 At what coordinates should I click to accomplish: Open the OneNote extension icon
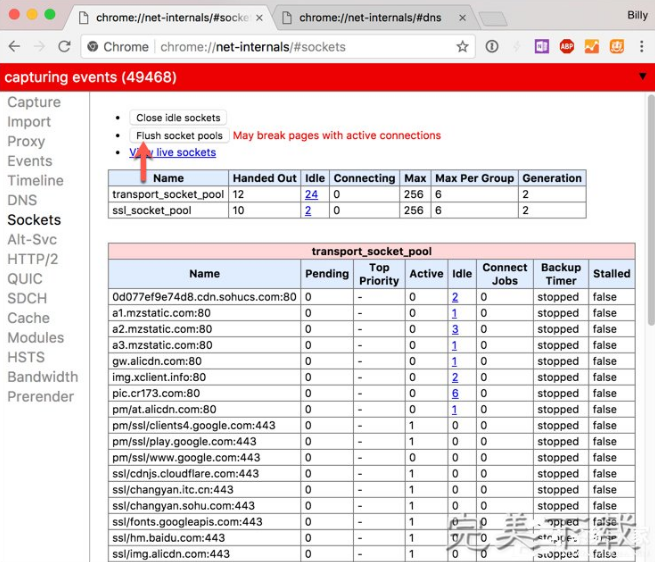coord(542,47)
